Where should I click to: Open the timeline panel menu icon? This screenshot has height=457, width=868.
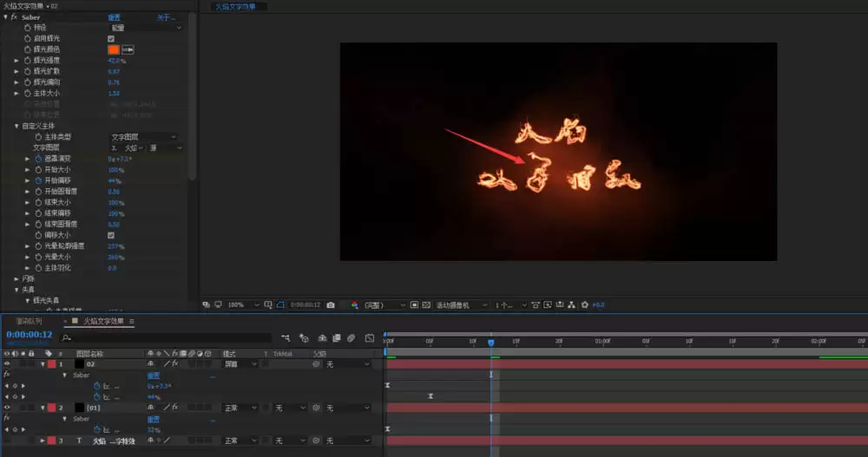click(x=132, y=321)
